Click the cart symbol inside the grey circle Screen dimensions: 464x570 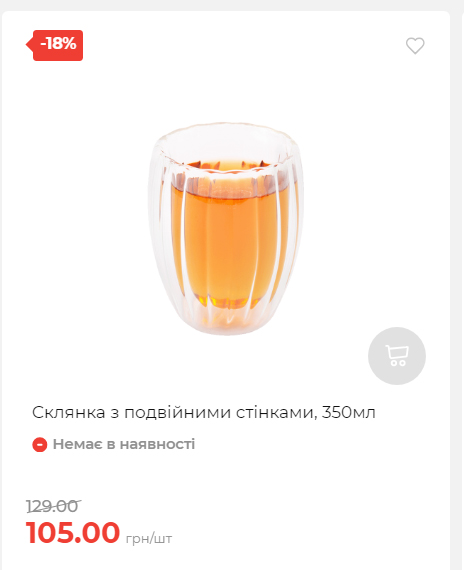[397, 356]
